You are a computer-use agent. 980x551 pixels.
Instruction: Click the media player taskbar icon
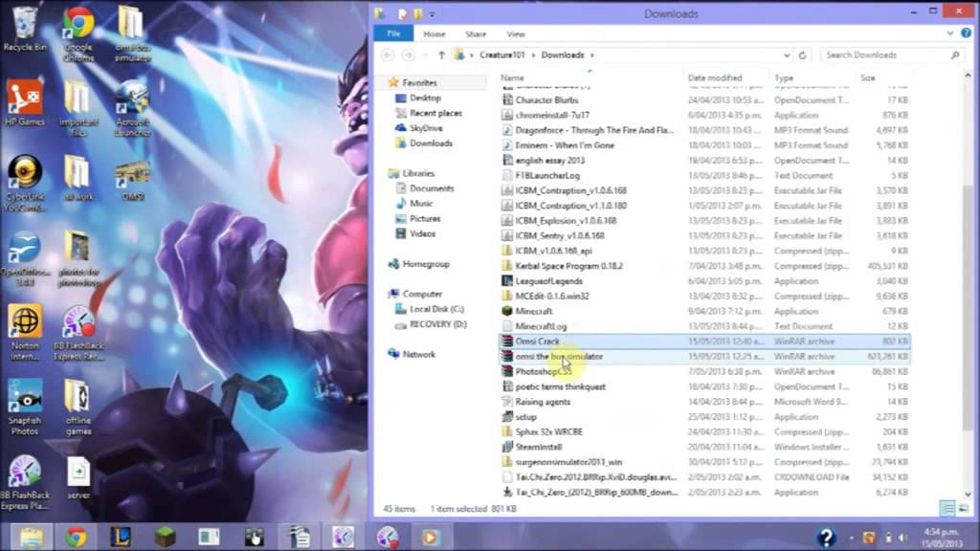[x=430, y=538]
